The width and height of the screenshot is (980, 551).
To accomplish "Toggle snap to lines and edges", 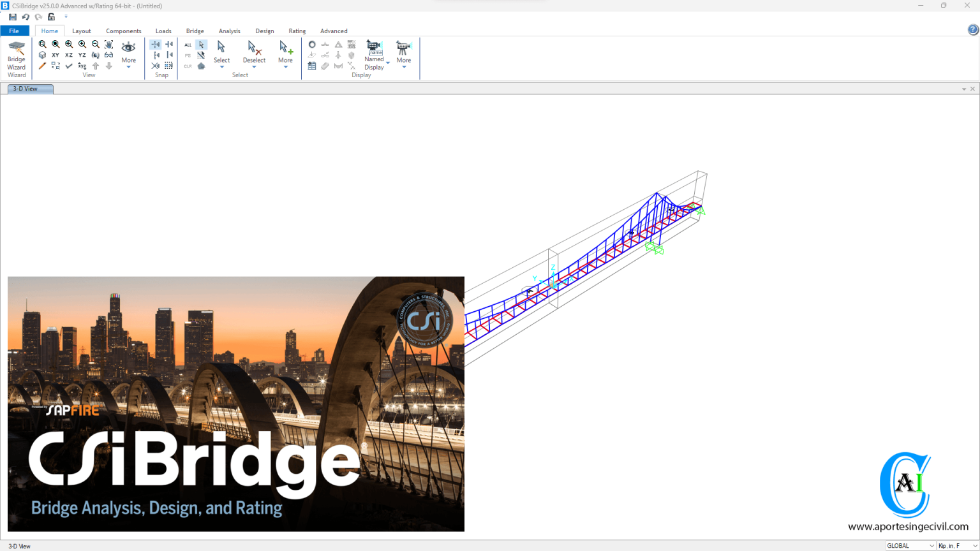I will [169, 55].
